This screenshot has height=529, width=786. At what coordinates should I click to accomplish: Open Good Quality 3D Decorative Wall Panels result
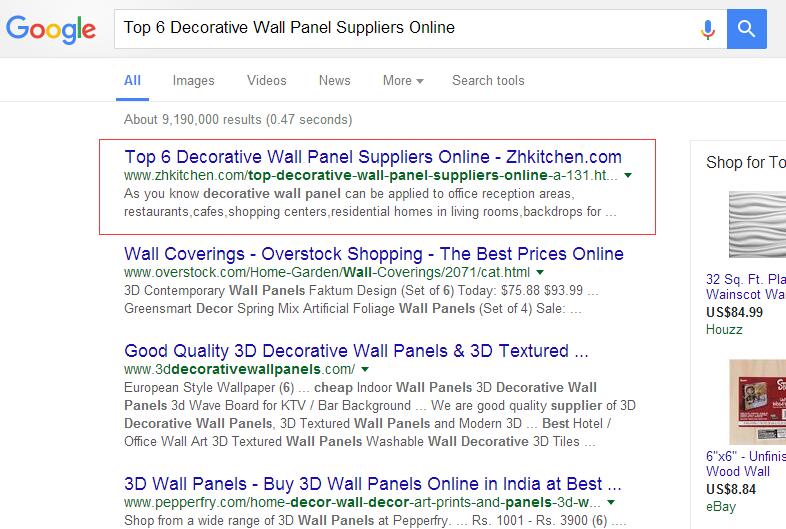point(356,350)
